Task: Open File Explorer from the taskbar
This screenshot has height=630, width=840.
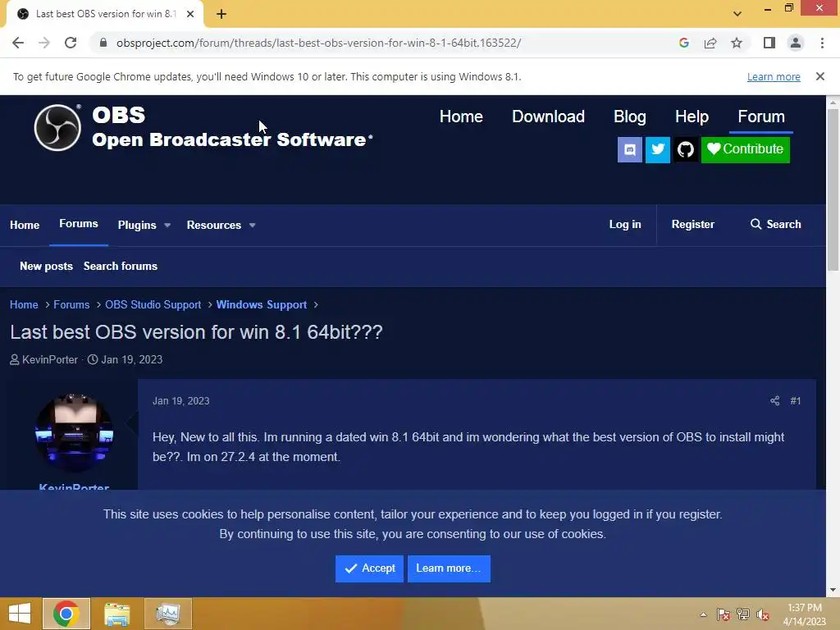Action: [116, 614]
